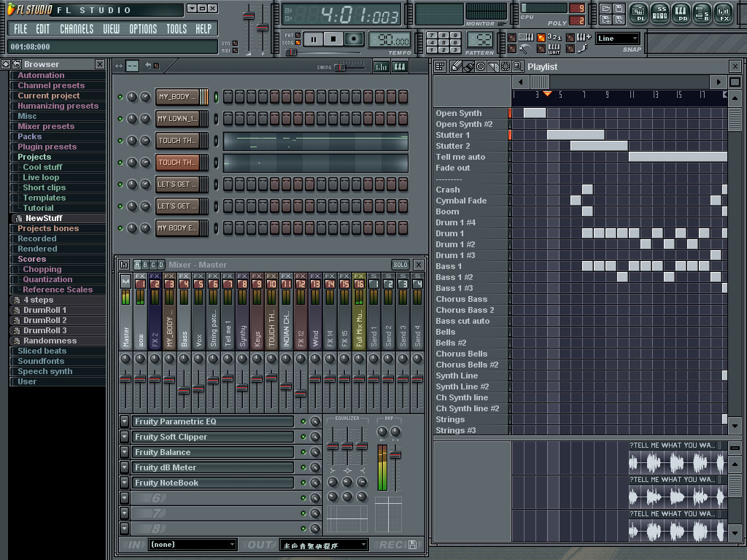
Task: Click the tempo display field
Action: click(x=390, y=41)
